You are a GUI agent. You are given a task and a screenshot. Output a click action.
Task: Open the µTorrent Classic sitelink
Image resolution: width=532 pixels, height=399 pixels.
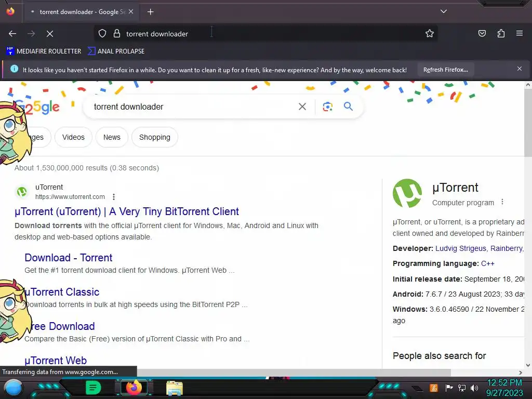click(62, 292)
